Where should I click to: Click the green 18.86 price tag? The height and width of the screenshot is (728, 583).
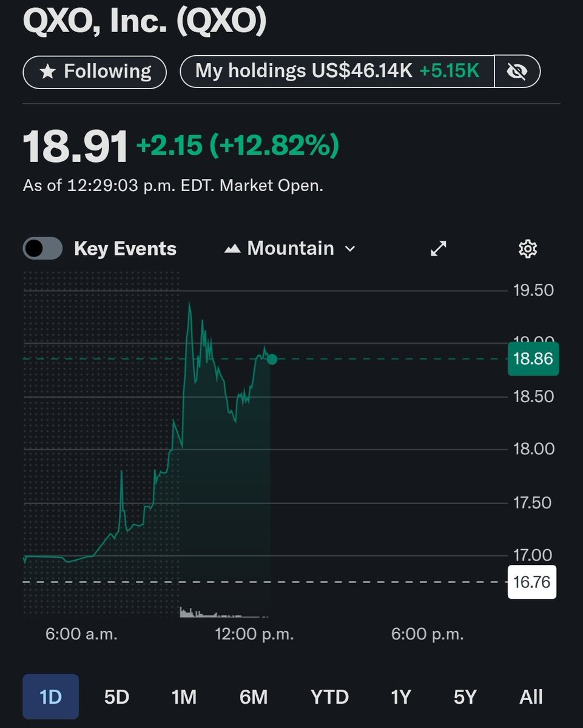click(x=532, y=359)
